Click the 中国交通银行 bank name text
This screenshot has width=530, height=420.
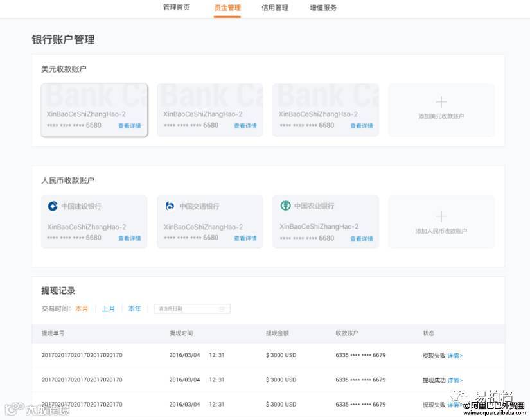click(x=199, y=206)
